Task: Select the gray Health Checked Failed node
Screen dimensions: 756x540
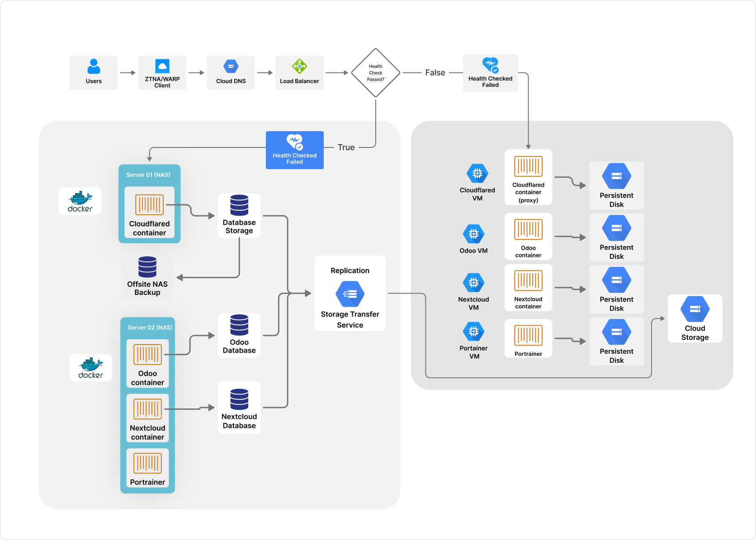Action: pyautogui.click(x=490, y=73)
